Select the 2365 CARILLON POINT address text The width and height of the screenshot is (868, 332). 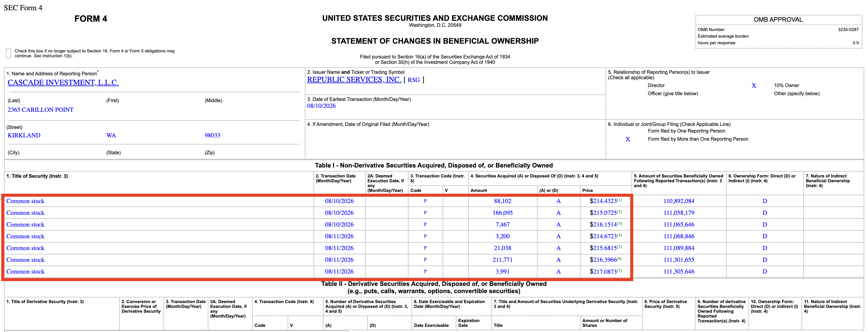point(40,110)
